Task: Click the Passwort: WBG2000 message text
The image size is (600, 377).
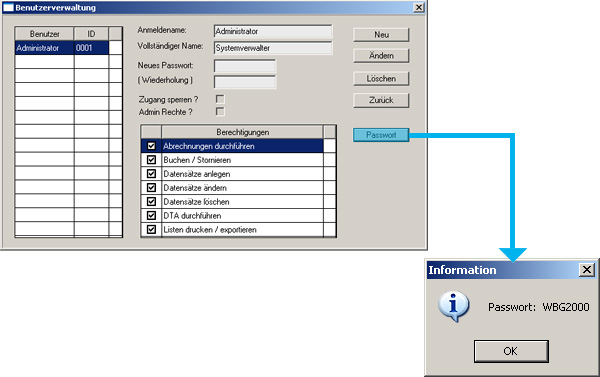Action: tap(538, 307)
